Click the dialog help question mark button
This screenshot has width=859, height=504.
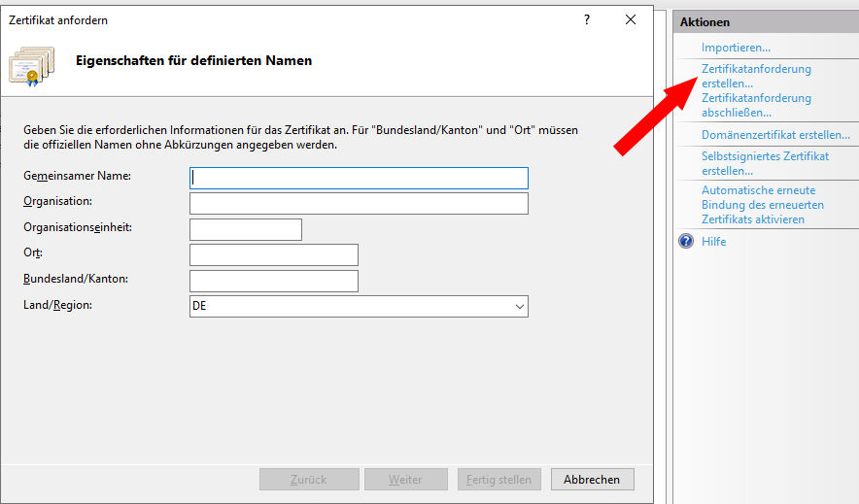[x=587, y=19]
